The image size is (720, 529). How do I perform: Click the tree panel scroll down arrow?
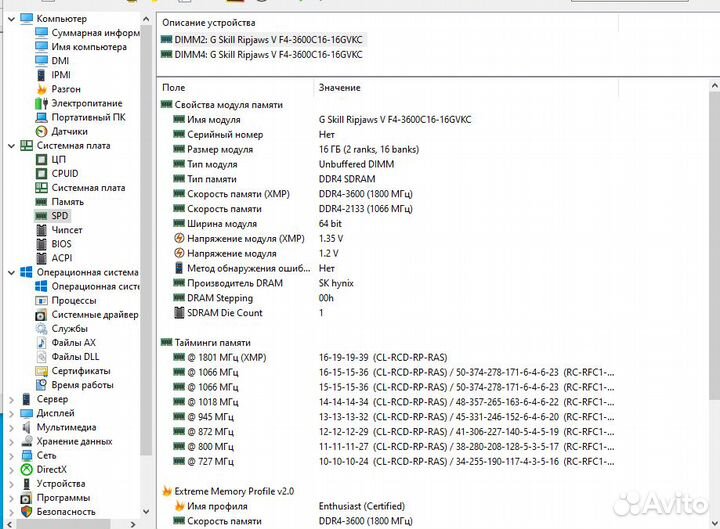146,512
